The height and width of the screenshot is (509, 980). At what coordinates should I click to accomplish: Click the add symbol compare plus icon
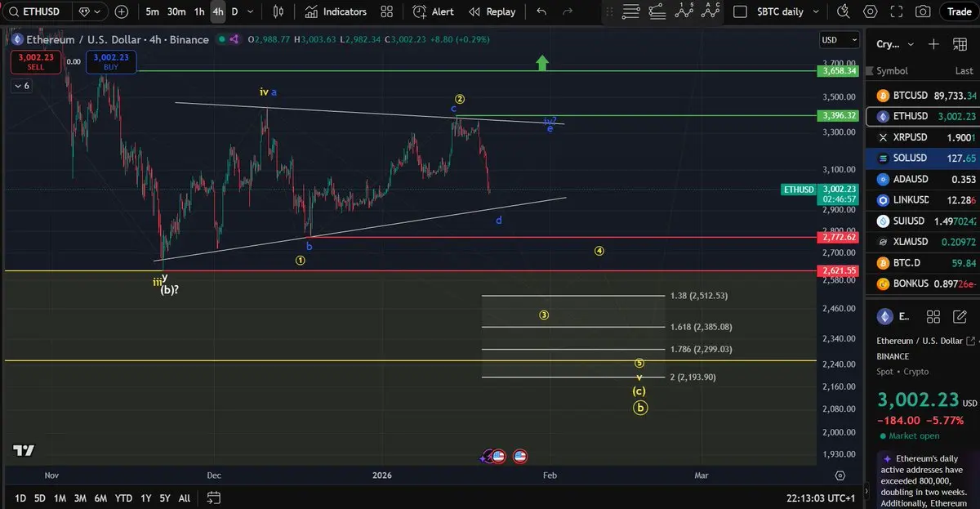(x=122, y=11)
